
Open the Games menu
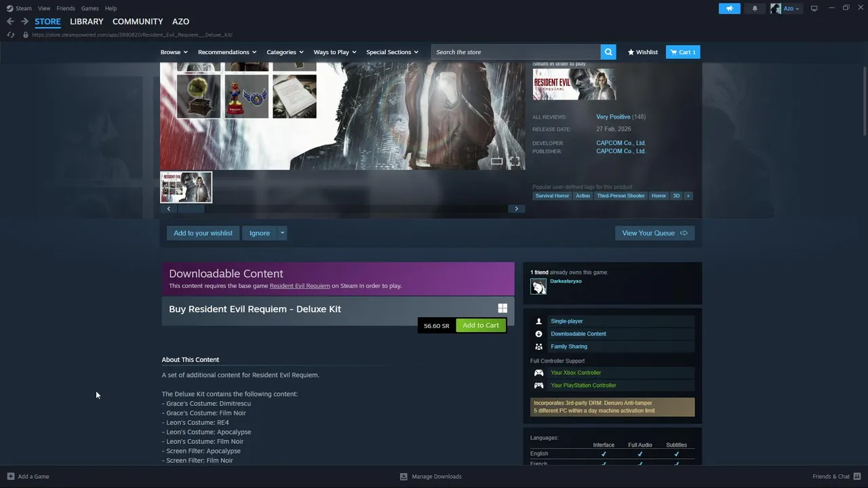pos(90,8)
